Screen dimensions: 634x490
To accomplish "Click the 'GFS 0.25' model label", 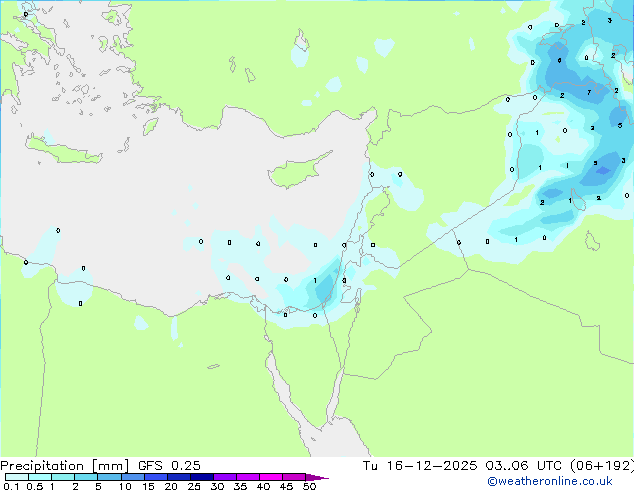I will (169, 466).
